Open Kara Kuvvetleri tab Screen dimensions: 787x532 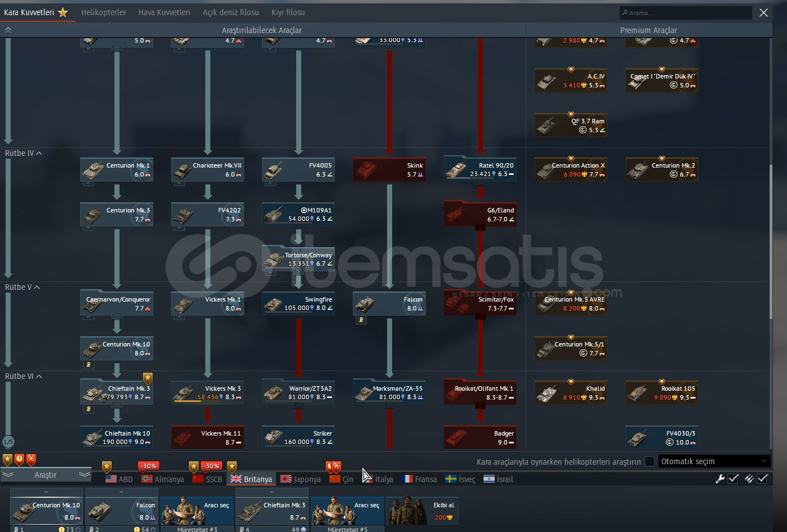pos(36,12)
